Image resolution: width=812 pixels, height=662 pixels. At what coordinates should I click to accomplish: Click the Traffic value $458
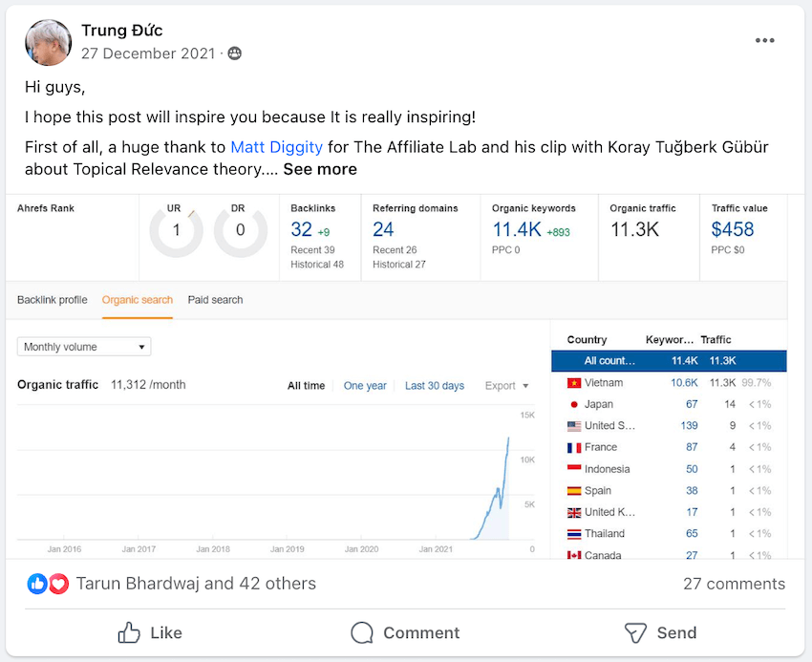(x=733, y=229)
